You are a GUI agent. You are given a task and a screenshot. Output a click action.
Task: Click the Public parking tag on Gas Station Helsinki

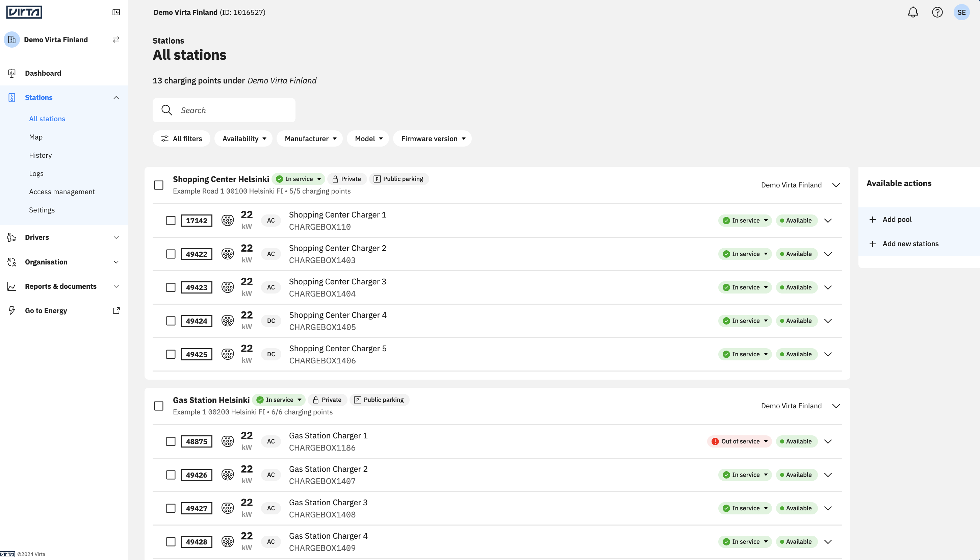[x=379, y=400]
